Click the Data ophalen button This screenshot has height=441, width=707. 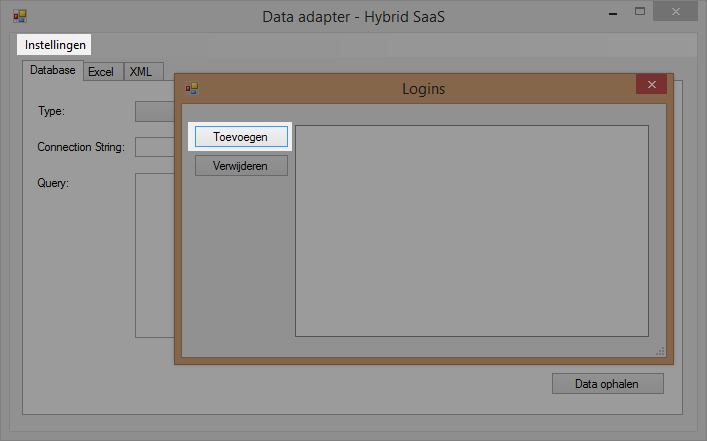(608, 383)
